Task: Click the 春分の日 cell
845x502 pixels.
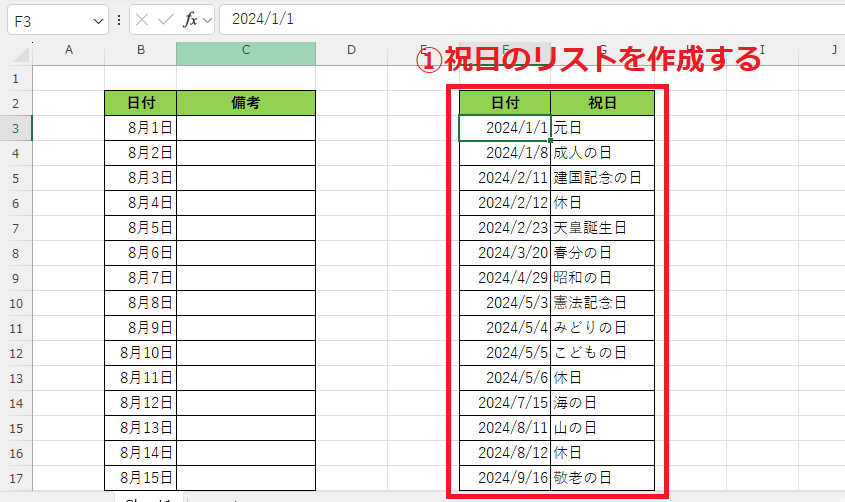Action: click(x=602, y=253)
